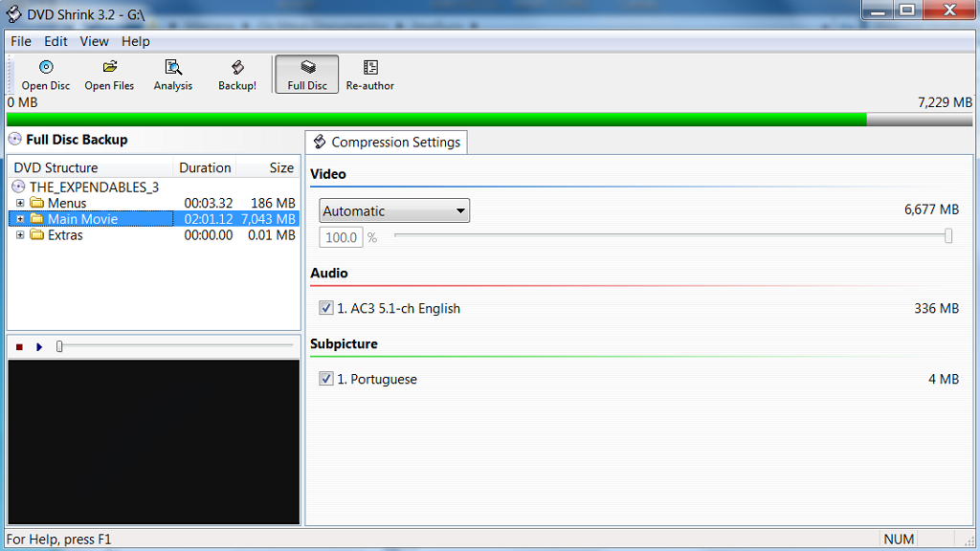
Task: Switch to Re-author mode
Action: [370, 75]
